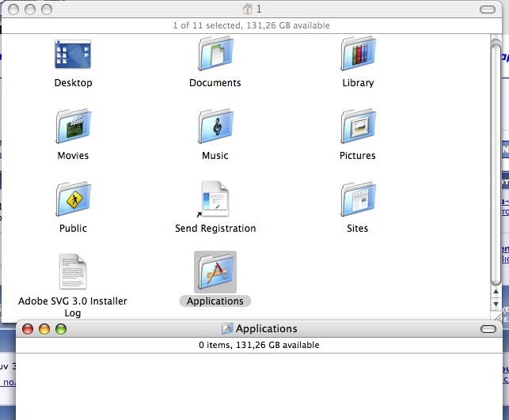
Task: Close the Applications window with the red button
Action: (28, 329)
